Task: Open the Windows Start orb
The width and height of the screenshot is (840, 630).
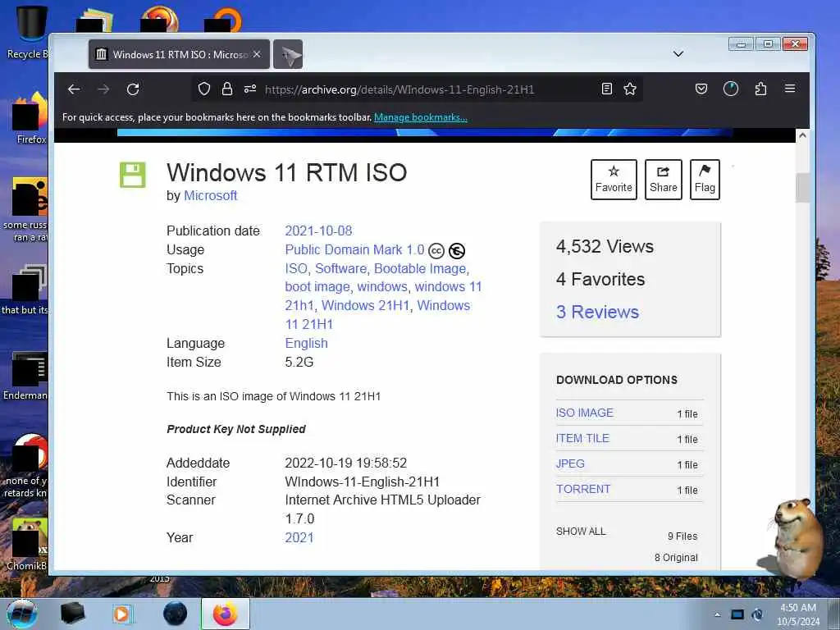Action: pos(22,614)
